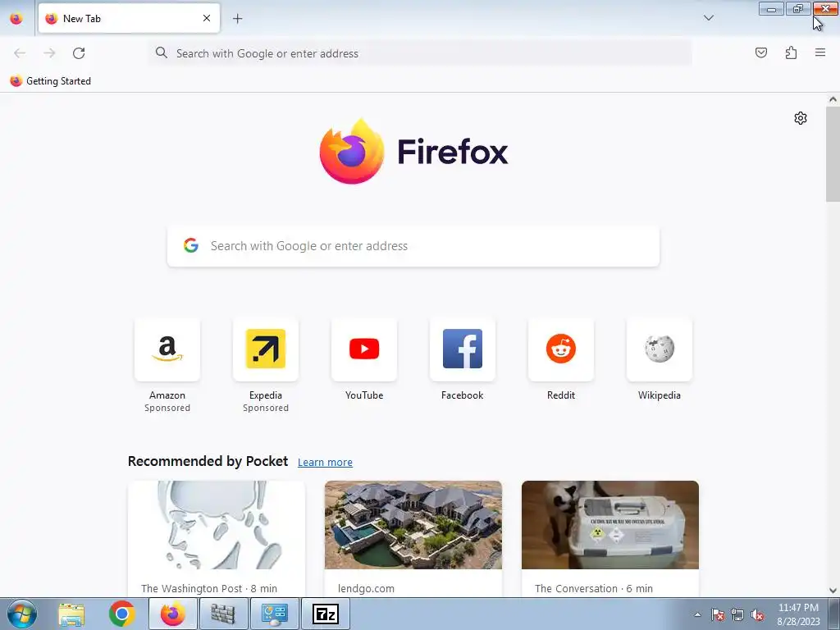
Task: Select the New Tab tab
Action: click(129, 18)
